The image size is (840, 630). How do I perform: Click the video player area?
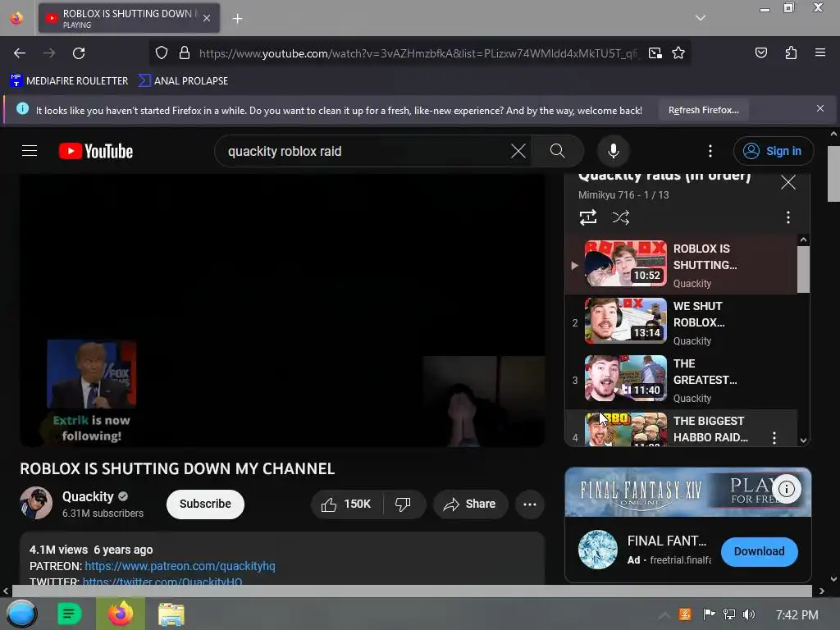(x=282, y=310)
